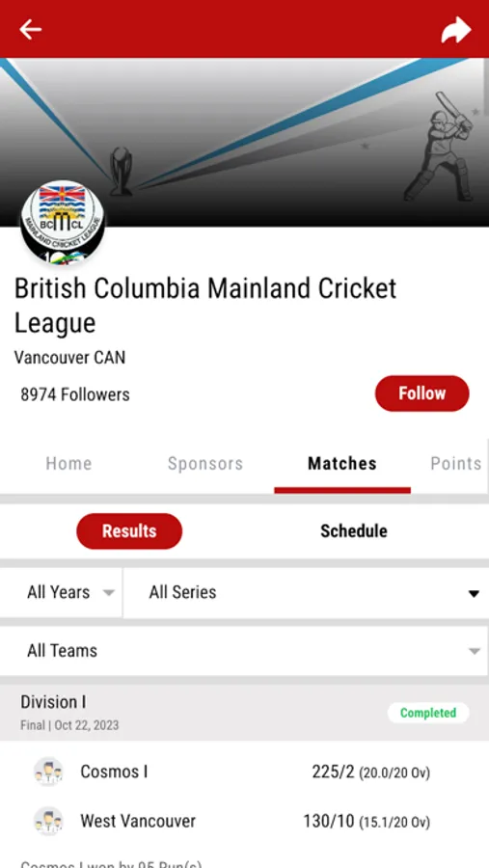This screenshot has height=868, width=489.
Task: Expand the All Series dropdown
Action: click(307, 592)
